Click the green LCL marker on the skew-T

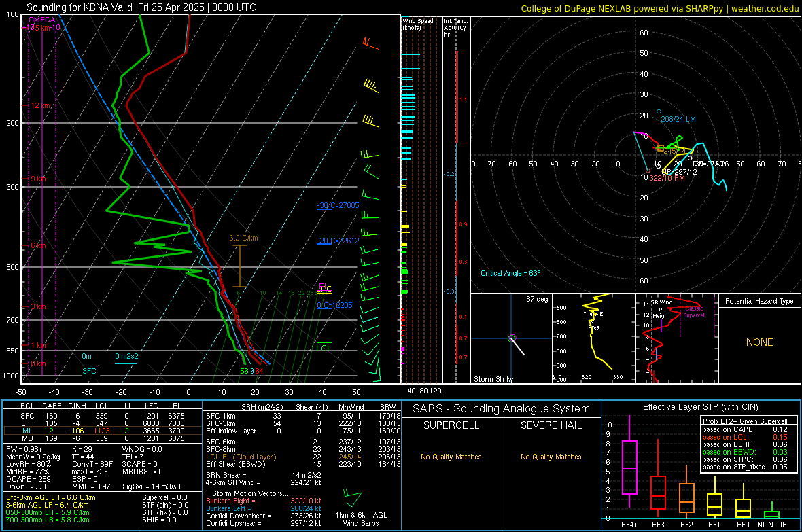(x=324, y=348)
